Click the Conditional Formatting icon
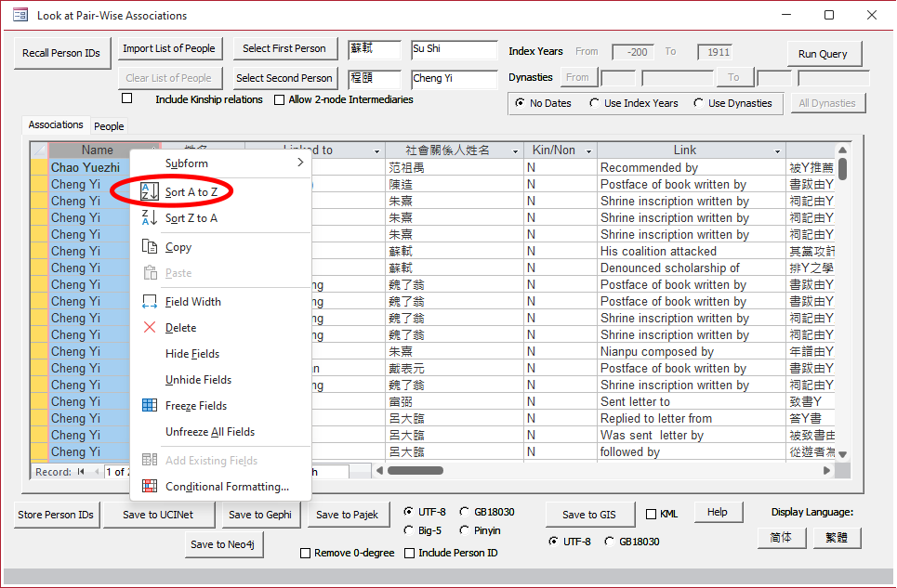Viewport: 897px width, 588px height. 149,487
